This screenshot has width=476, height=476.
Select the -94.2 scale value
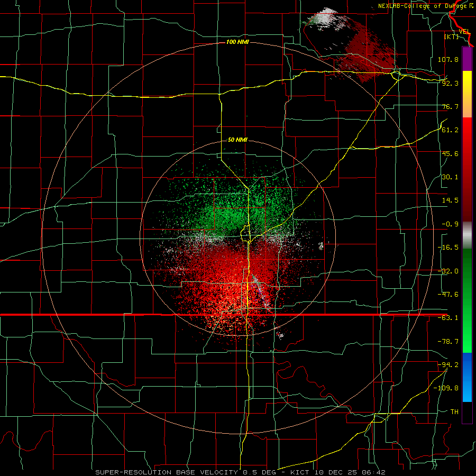tap(448, 364)
